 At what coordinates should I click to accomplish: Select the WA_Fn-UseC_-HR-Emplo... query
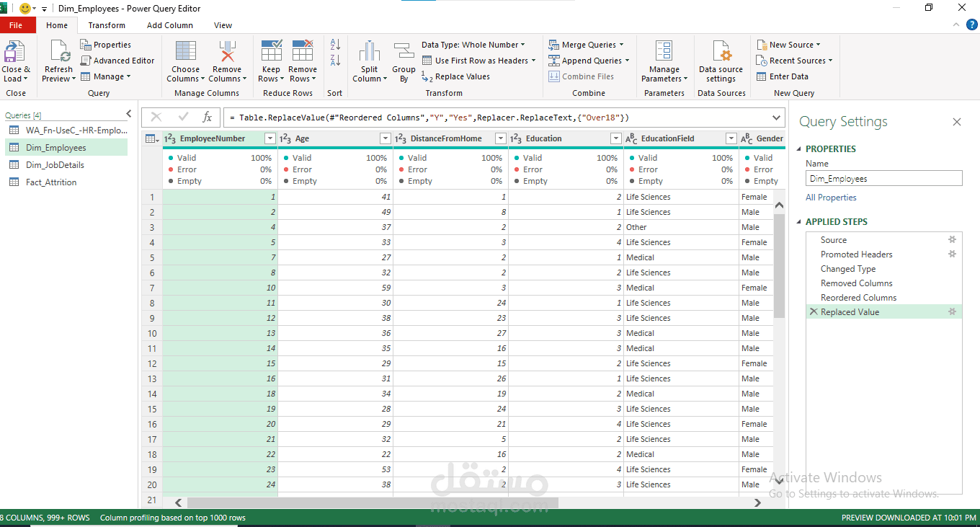pos(66,130)
